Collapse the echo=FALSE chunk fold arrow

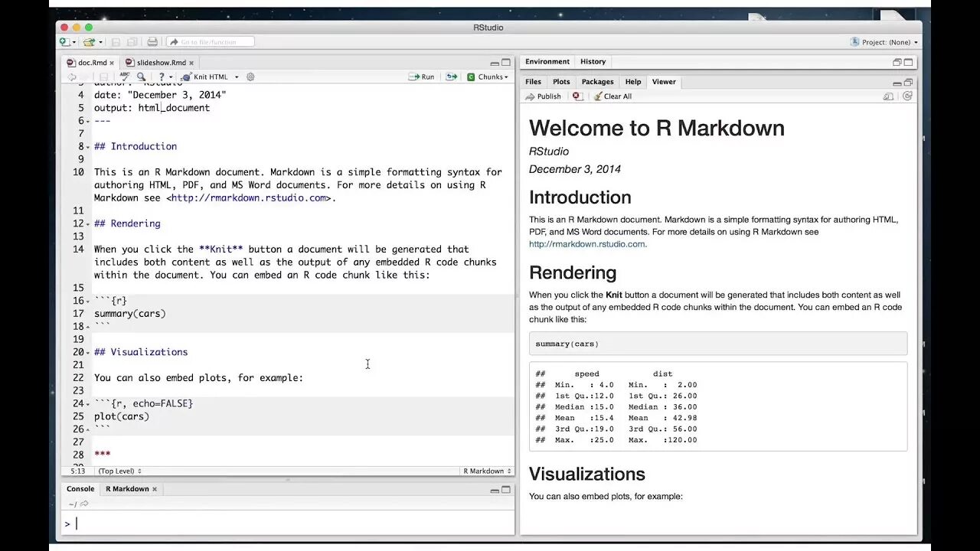coord(88,403)
